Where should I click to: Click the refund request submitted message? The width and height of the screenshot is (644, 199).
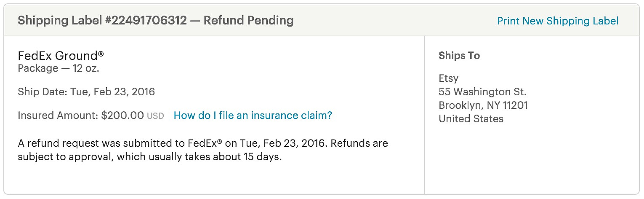click(203, 150)
